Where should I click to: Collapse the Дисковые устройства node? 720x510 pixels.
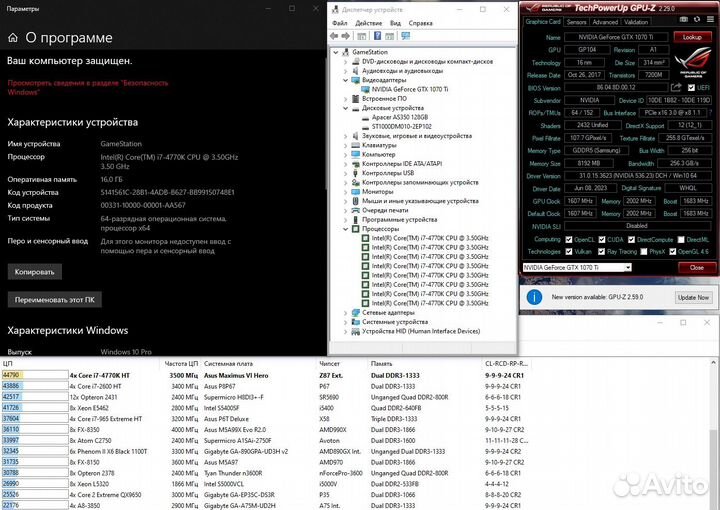point(345,108)
